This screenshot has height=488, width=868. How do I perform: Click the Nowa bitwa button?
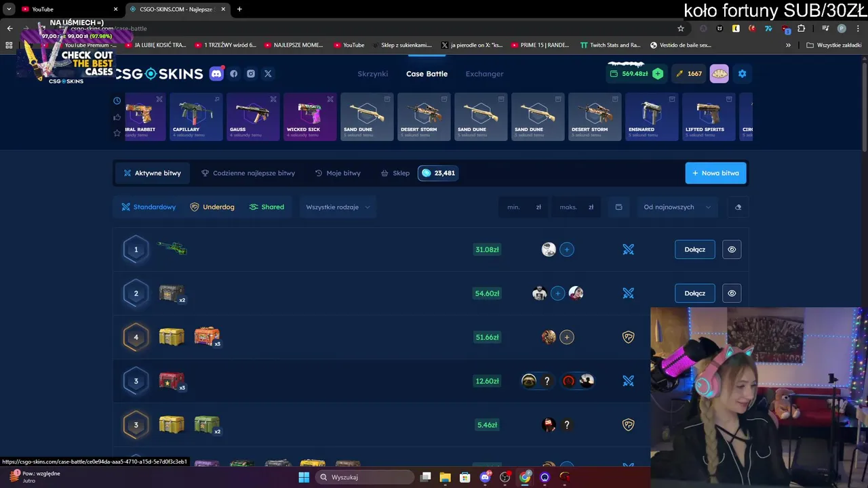point(715,173)
